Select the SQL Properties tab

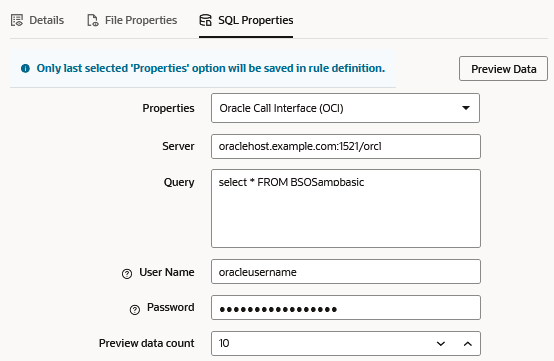246,20
